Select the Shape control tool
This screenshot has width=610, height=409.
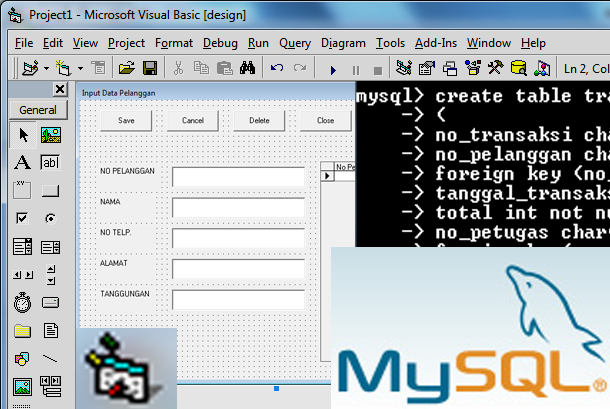tap(22, 359)
